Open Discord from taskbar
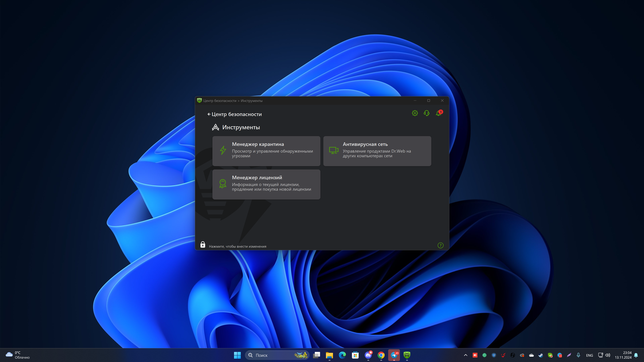Viewport: 644px width, 362px height. point(368,355)
